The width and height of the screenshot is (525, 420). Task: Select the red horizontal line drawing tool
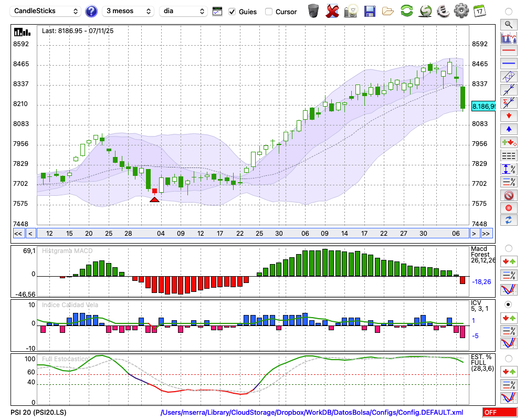[508, 51]
